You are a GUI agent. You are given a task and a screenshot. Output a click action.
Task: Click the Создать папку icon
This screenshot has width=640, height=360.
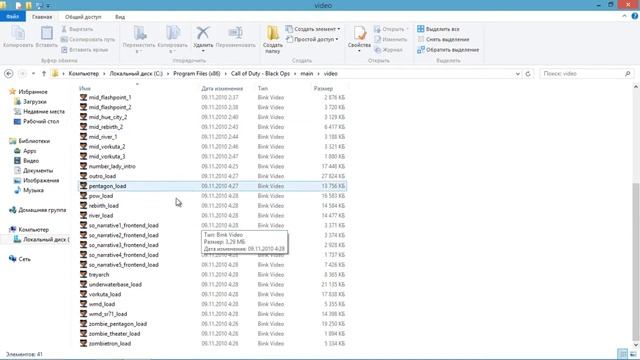(x=273, y=33)
